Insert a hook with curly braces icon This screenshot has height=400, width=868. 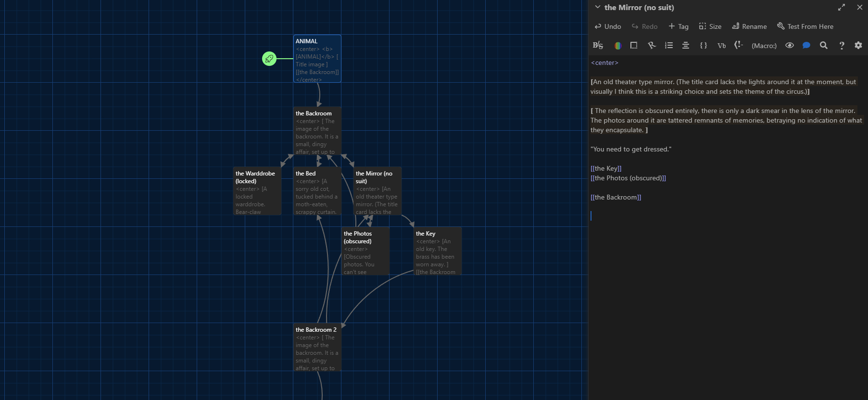[703, 45]
